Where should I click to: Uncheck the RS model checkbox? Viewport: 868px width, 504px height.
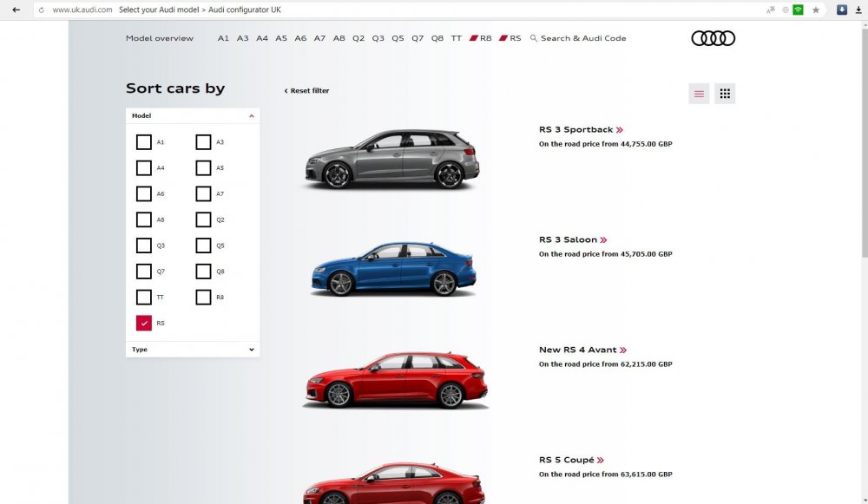click(x=144, y=323)
